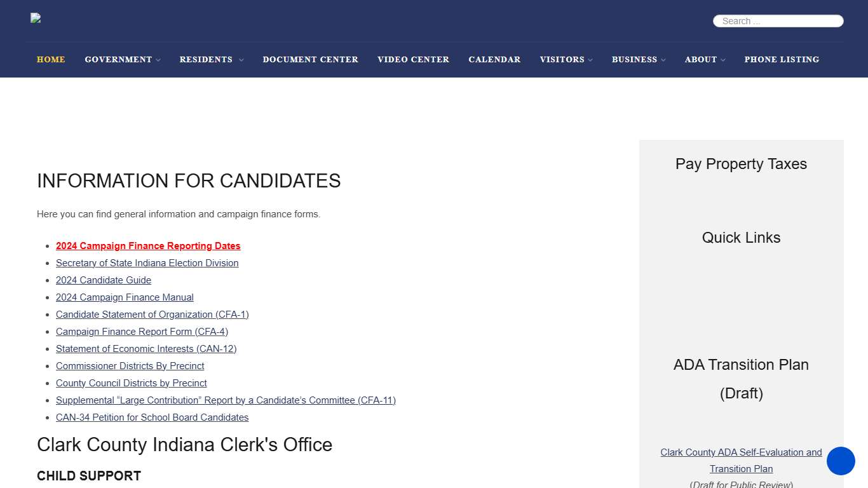The height and width of the screenshot is (488, 868).
Task: Open the Visitors dropdown chevron
Action: coord(590,60)
